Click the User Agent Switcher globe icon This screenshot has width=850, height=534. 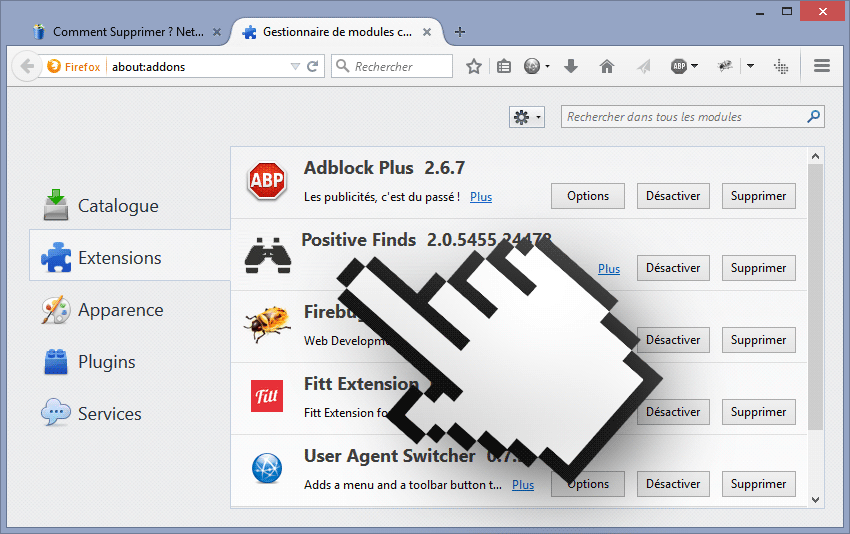click(x=267, y=468)
